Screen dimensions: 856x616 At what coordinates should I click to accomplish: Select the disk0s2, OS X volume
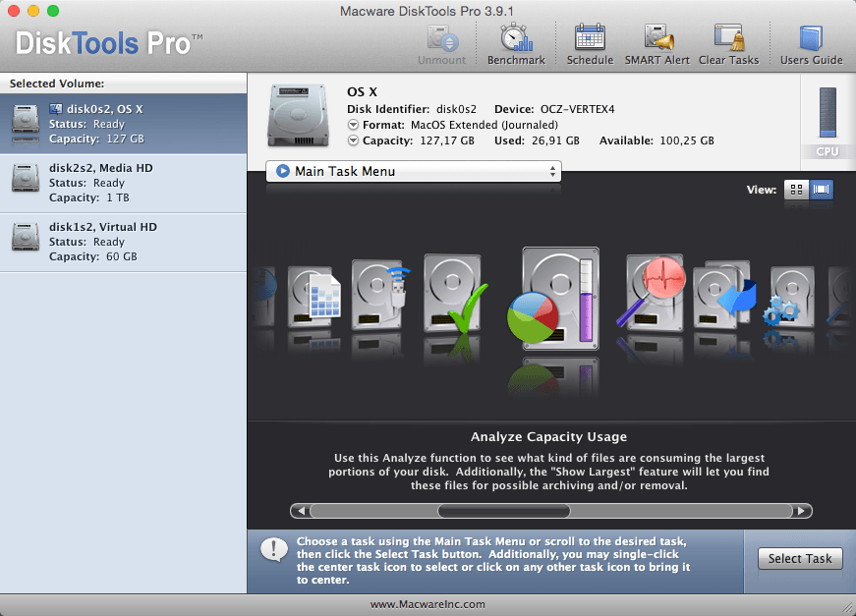pyautogui.click(x=124, y=124)
